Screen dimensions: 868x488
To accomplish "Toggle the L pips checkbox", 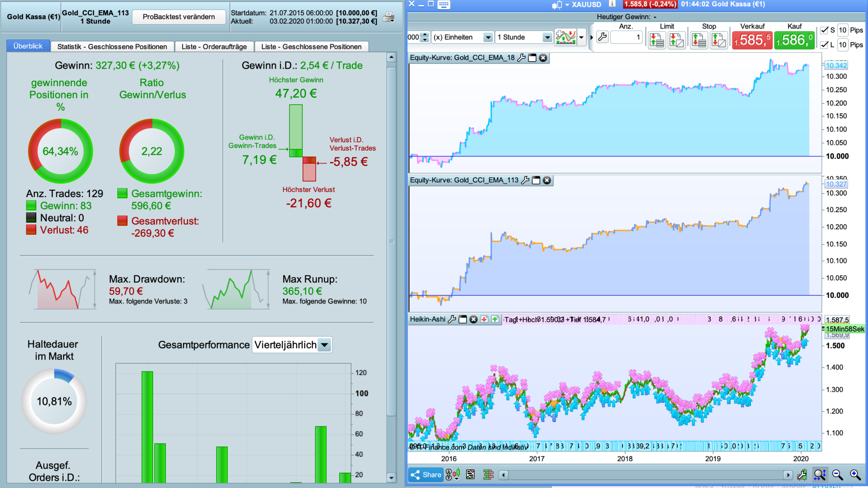I will click(824, 45).
